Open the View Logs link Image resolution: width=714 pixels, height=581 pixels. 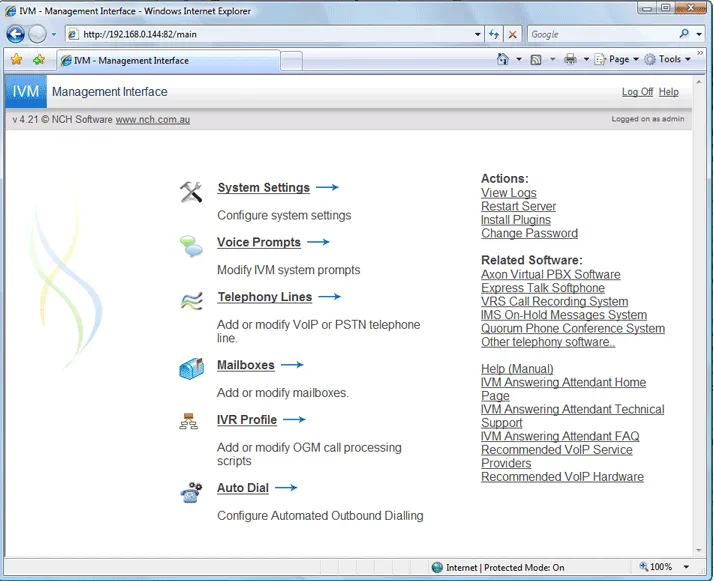pyautogui.click(x=509, y=193)
